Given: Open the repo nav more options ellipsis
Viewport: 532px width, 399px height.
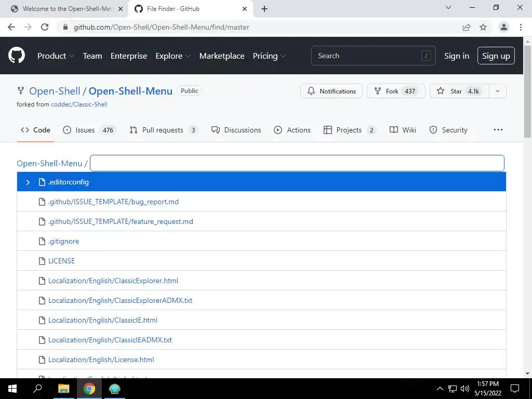Looking at the screenshot, I should (x=498, y=130).
